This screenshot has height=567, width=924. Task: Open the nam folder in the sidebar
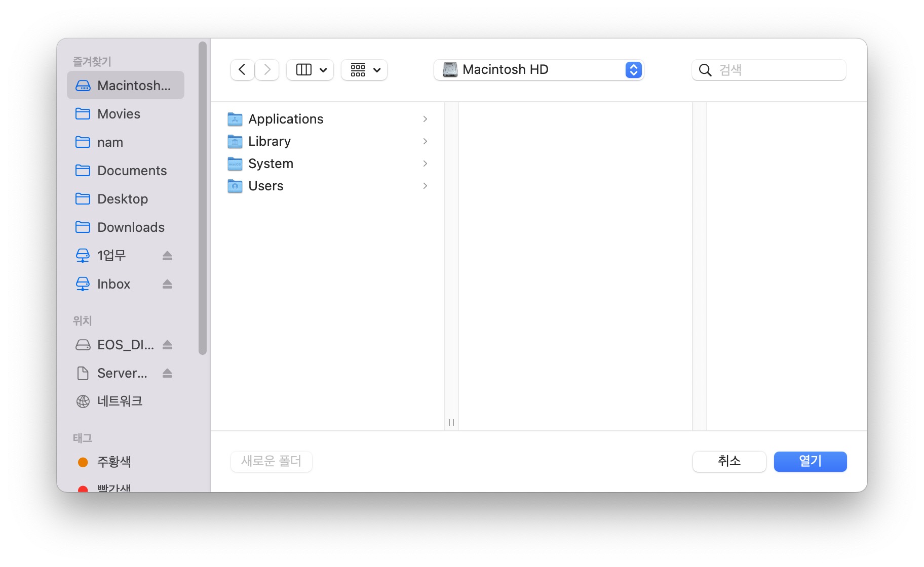point(126,142)
